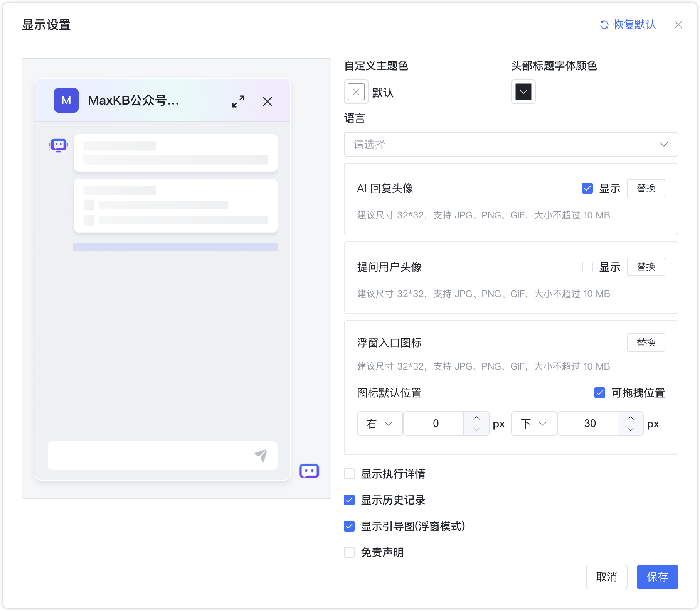Screen dimensions: 700x611
Task: Click the floating chat entry icon below the preview
Action: [310, 471]
